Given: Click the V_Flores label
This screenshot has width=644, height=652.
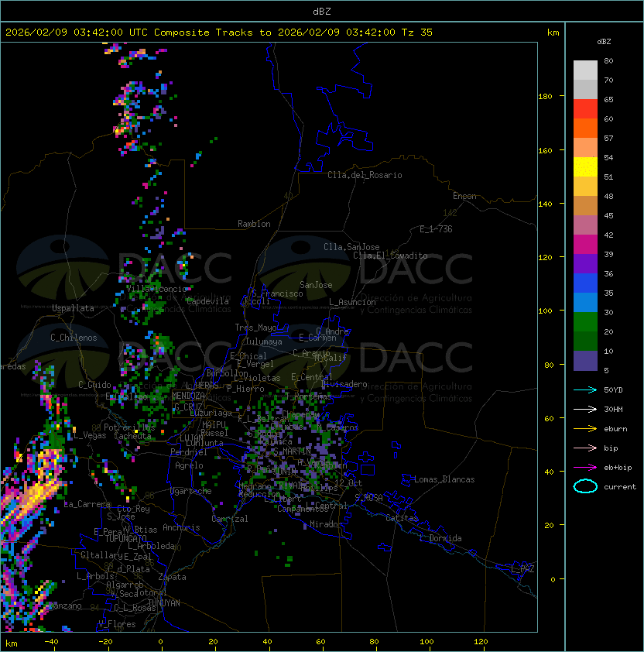Looking at the screenshot, I should click(x=117, y=624).
